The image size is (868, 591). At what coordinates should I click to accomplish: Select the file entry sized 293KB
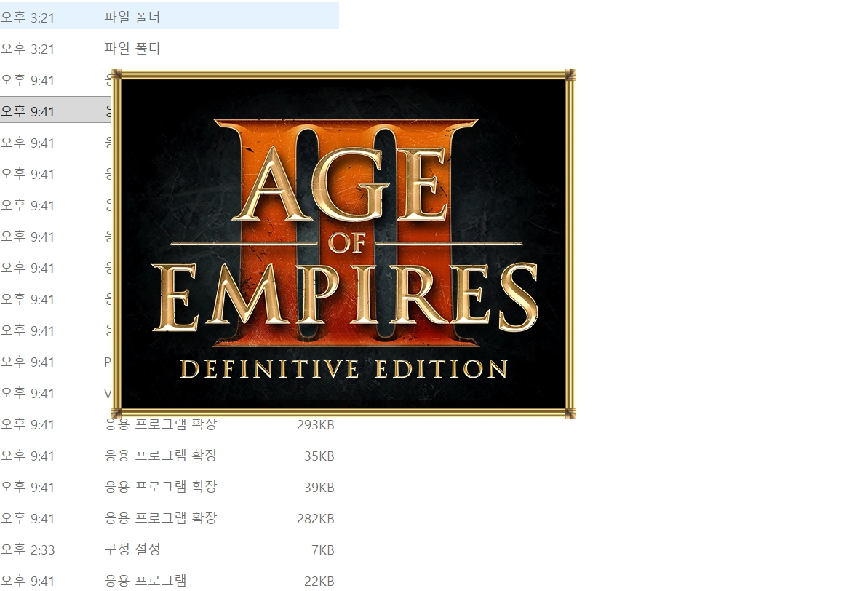click(x=169, y=424)
